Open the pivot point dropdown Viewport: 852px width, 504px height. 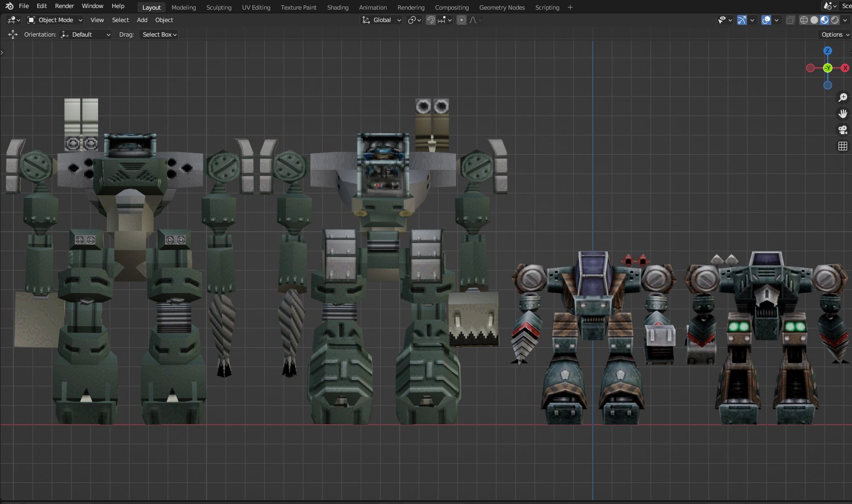pos(414,20)
